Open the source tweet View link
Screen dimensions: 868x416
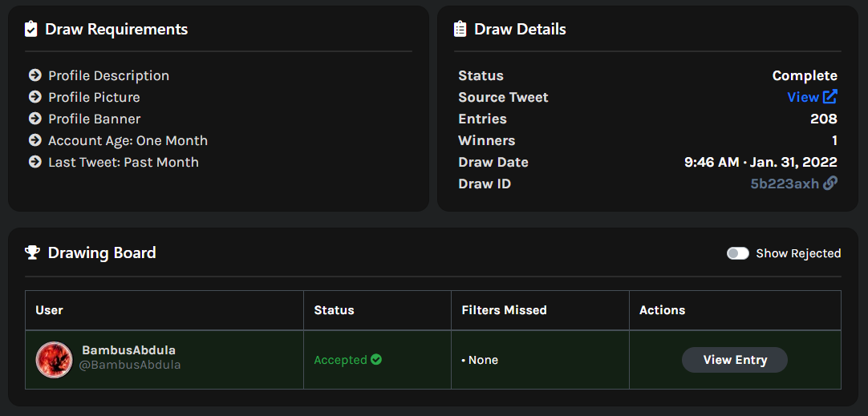(803, 97)
